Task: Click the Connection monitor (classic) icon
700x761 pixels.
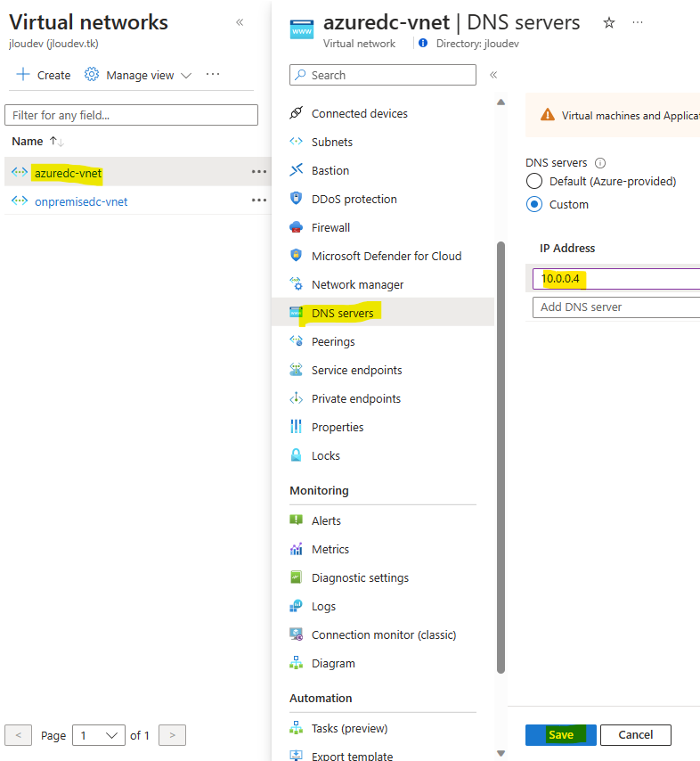Action: (x=296, y=634)
